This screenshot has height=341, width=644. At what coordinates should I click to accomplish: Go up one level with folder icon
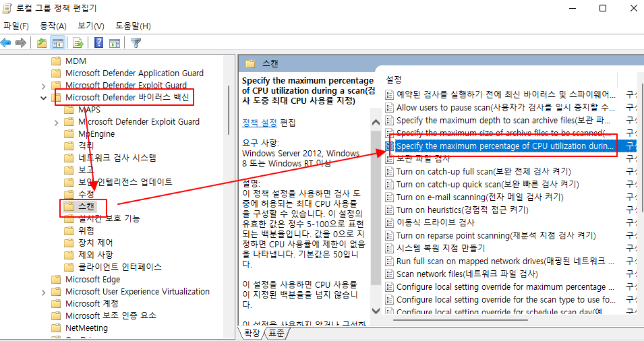(42, 42)
